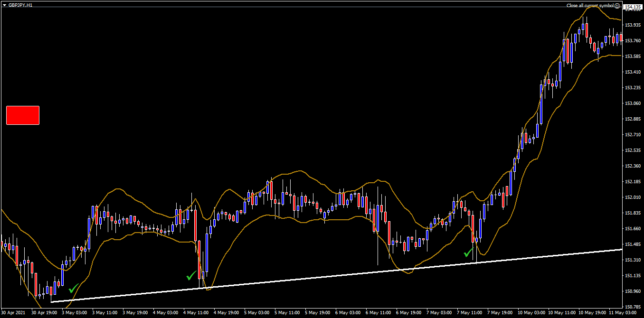Image resolution: width=644 pixels, height=318 pixels.
Task: Click the 153.235 price scale value
Action: (x=633, y=87)
